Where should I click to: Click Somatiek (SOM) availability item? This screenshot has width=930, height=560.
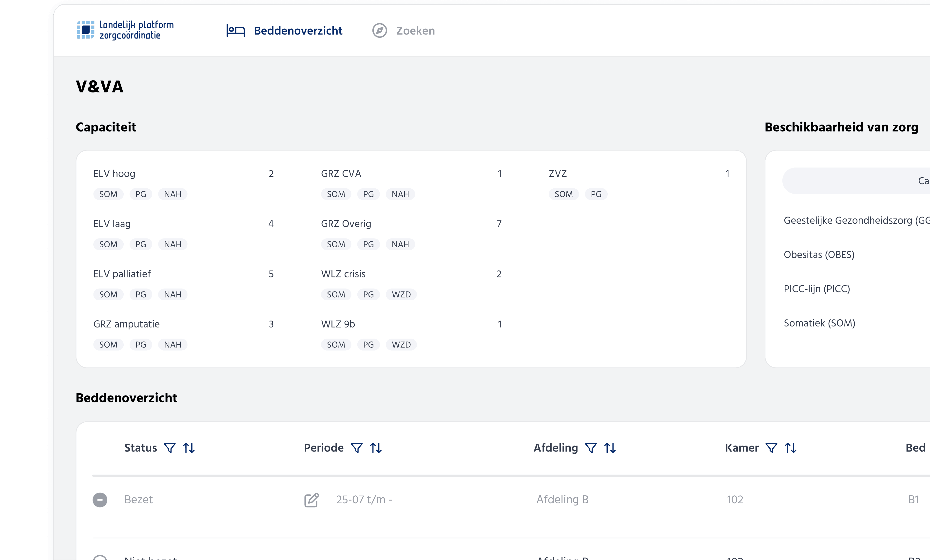819,323
